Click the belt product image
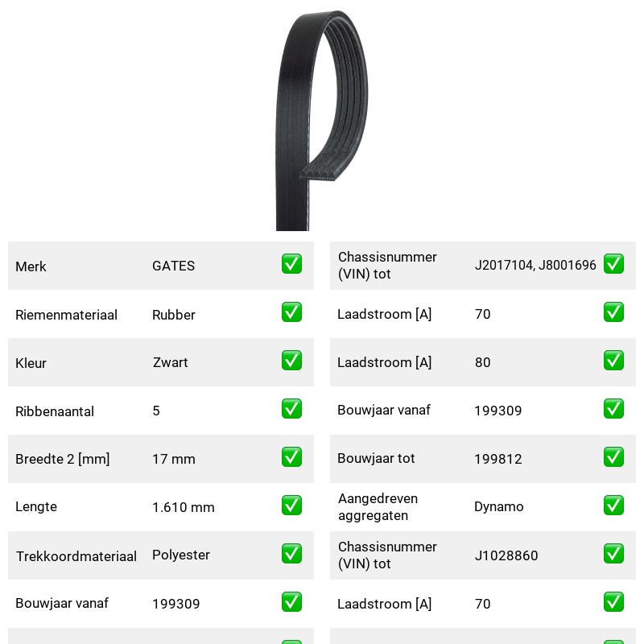This screenshot has height=644, width=644. click(x=321, y=121)
